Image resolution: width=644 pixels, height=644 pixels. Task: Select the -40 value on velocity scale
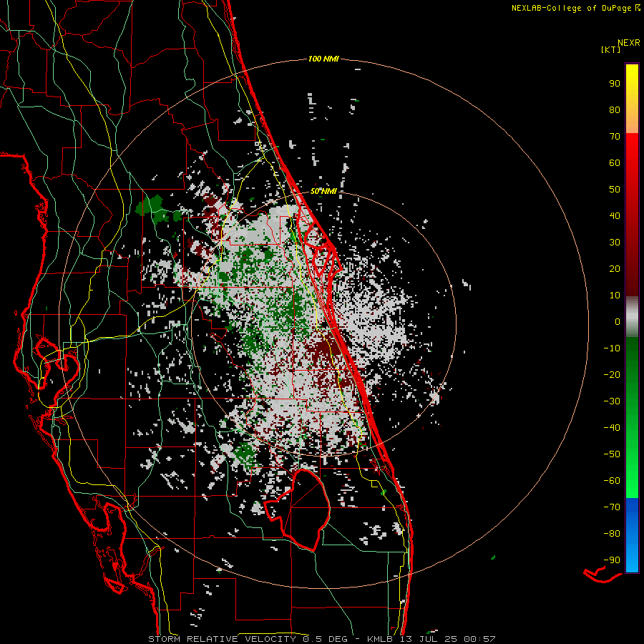click(612, 428)
